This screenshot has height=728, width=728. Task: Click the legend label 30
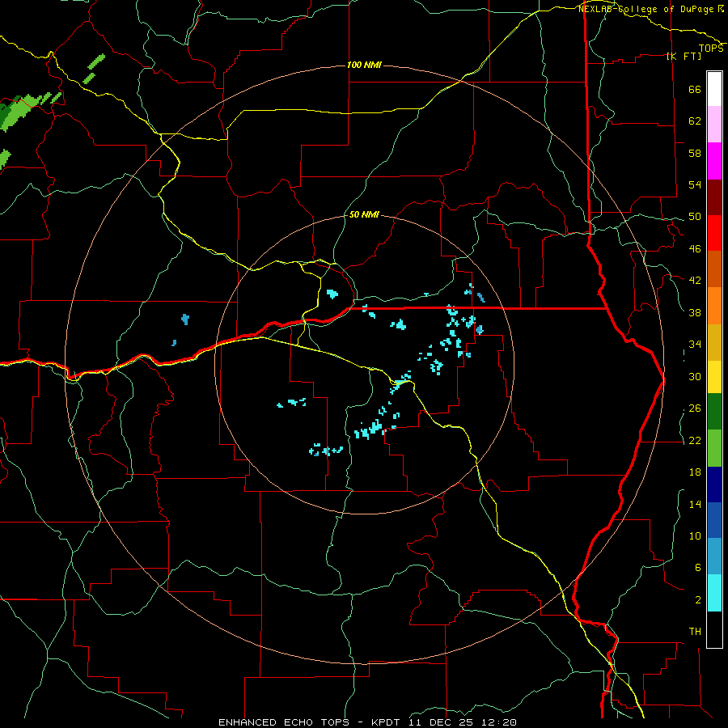click(x=695, y=376)
